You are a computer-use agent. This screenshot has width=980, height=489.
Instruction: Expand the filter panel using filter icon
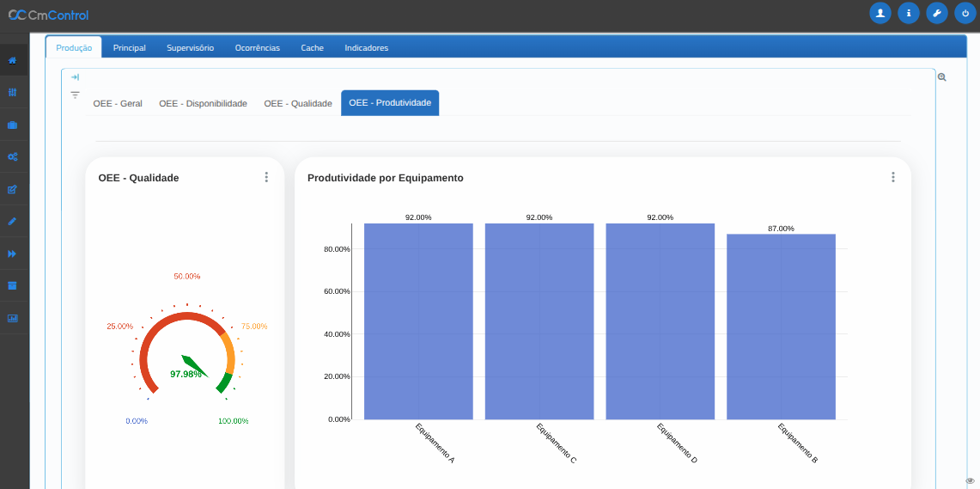[x=75, y=95]
